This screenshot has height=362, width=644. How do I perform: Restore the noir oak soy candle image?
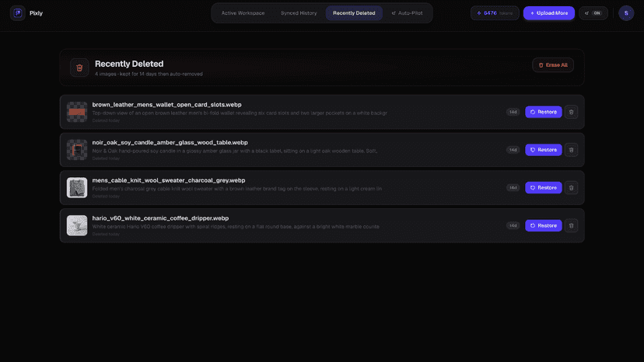544,150
